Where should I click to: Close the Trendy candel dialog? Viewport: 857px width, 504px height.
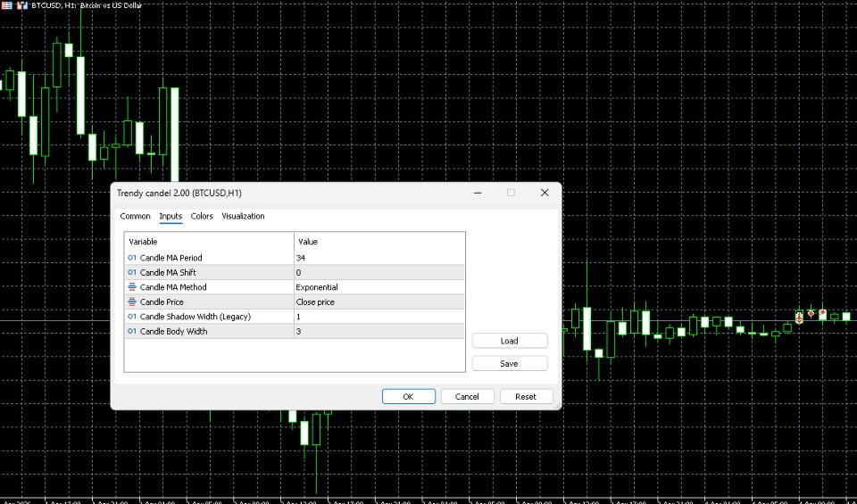[545, 193]
